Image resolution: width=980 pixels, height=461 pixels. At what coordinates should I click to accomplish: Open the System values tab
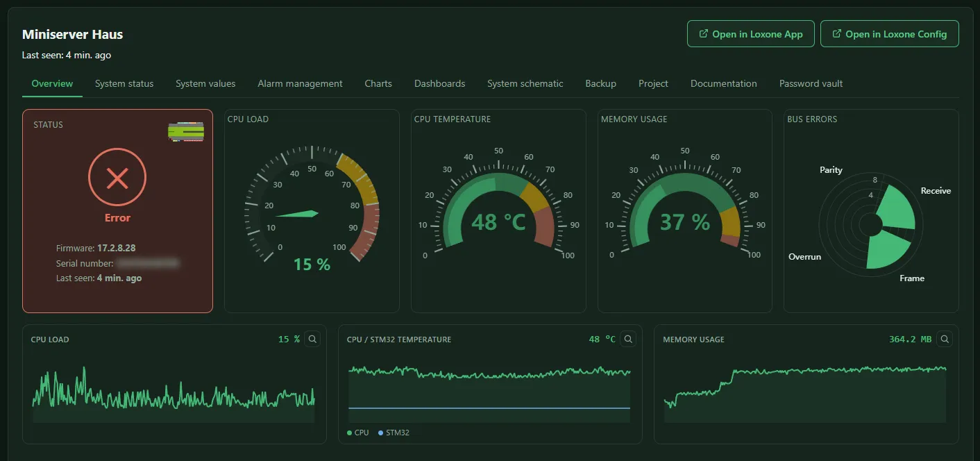[x=205, y=83]
